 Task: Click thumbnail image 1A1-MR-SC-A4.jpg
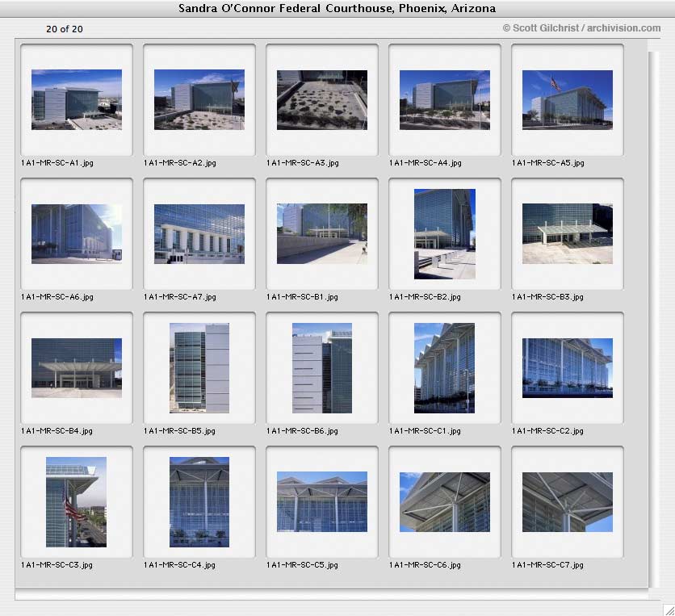coord(445,100)
